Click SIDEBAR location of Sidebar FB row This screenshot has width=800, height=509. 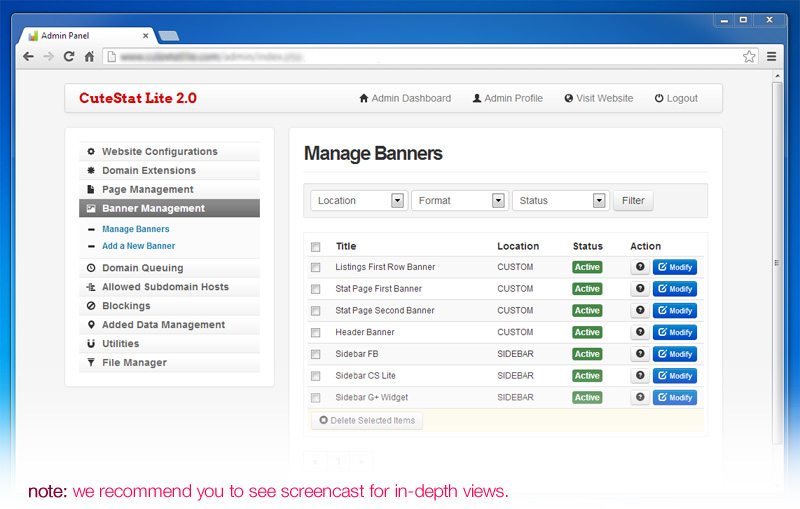tap(515, 353)
